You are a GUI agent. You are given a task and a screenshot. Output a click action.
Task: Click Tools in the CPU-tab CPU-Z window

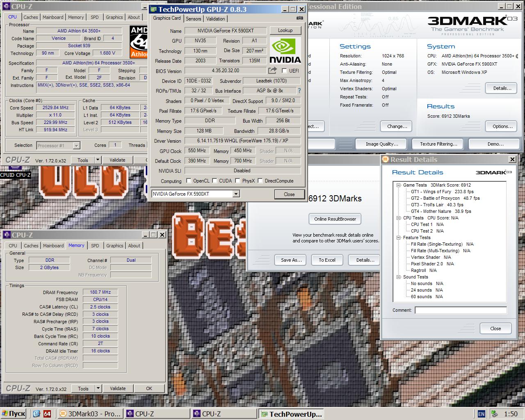coord(83,160)
